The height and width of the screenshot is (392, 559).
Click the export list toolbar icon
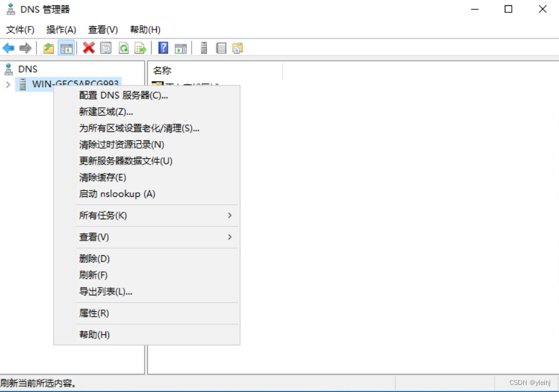click(x=140, y=48)
